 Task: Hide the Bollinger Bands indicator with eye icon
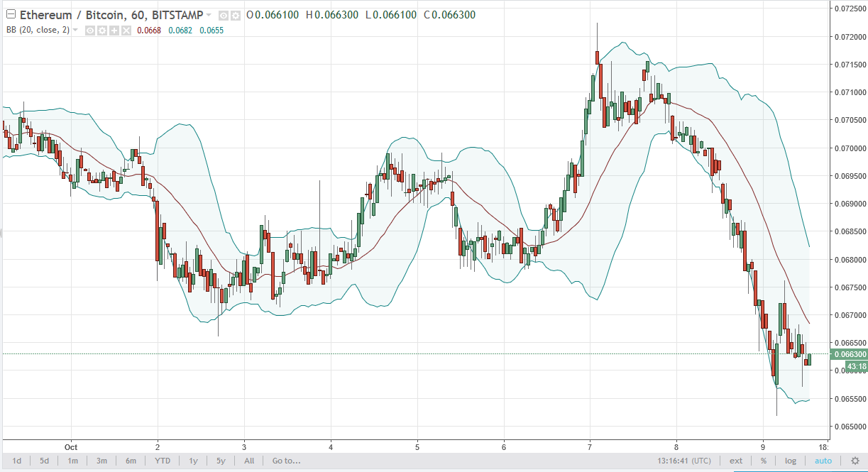90,31
